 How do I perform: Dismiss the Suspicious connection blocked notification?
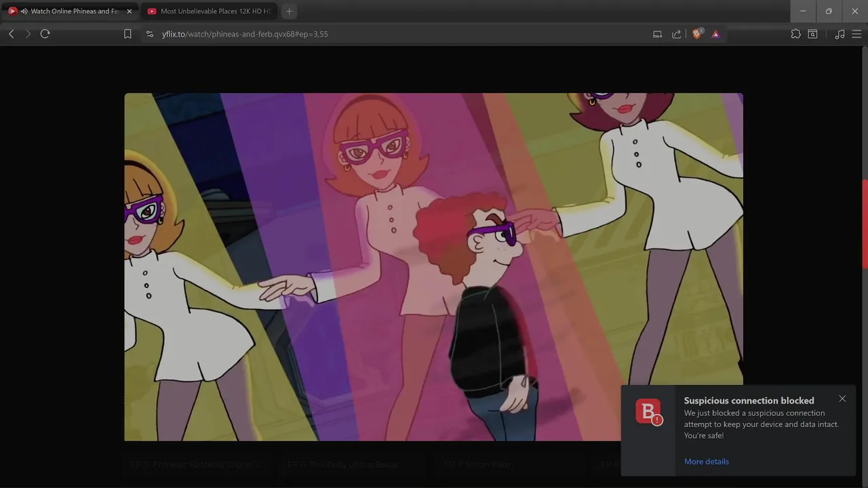coord(842,399)
